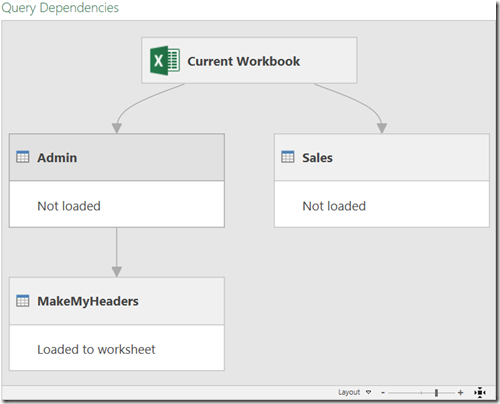
Task: Click arrowhead pointing into Sales node
Action: [382, 128]
